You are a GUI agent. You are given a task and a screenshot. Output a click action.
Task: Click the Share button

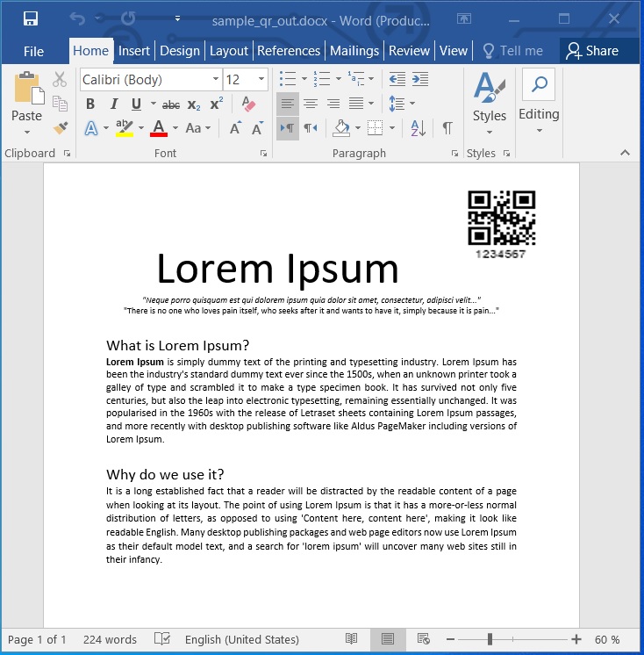[592, 51]
